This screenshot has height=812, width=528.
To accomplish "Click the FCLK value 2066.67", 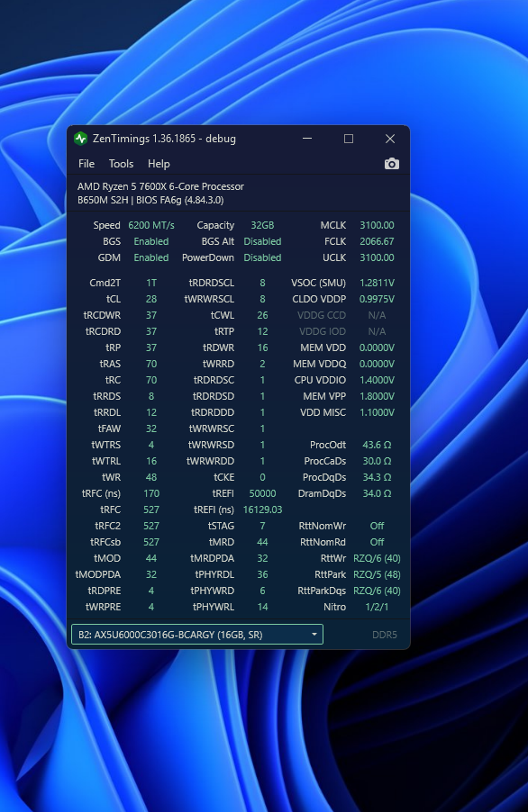I will tap(377, 241).
